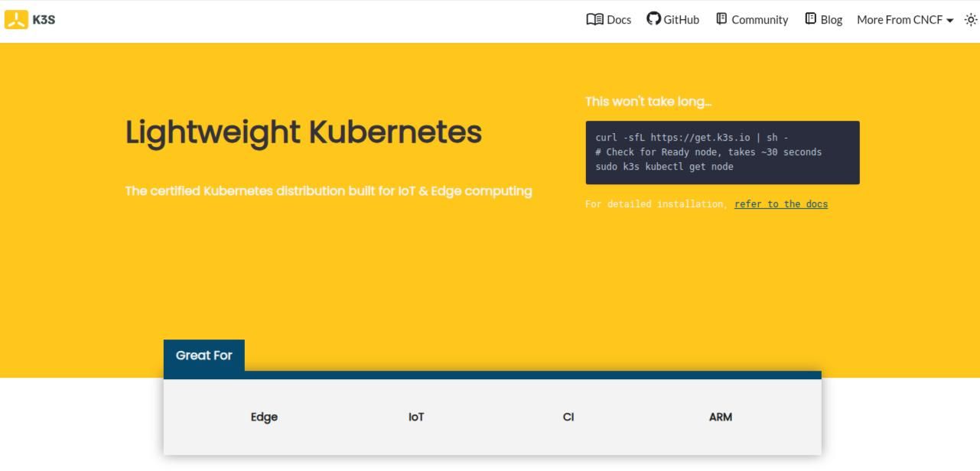980x471 pixels.
Task: Click the Lightweight Kubernetes heading
Action: pyautogui.click(x=304, y=132)
